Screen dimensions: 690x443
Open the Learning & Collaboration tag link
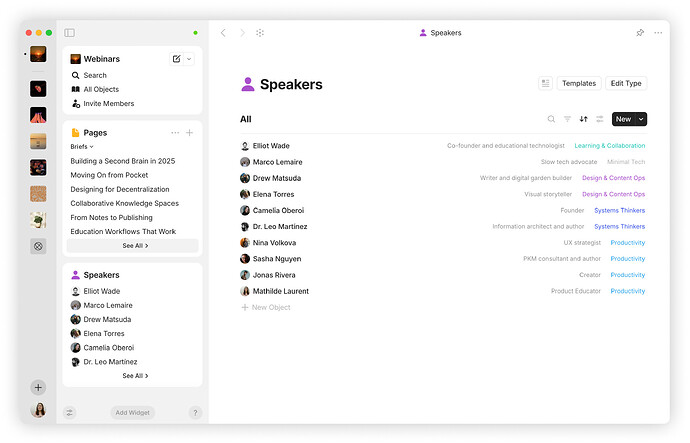[609, 146]
